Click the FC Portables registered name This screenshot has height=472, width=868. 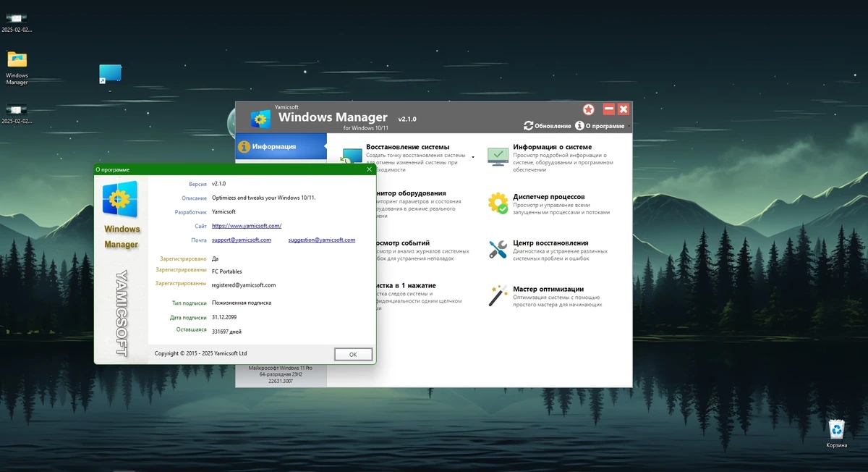(227, 271)
